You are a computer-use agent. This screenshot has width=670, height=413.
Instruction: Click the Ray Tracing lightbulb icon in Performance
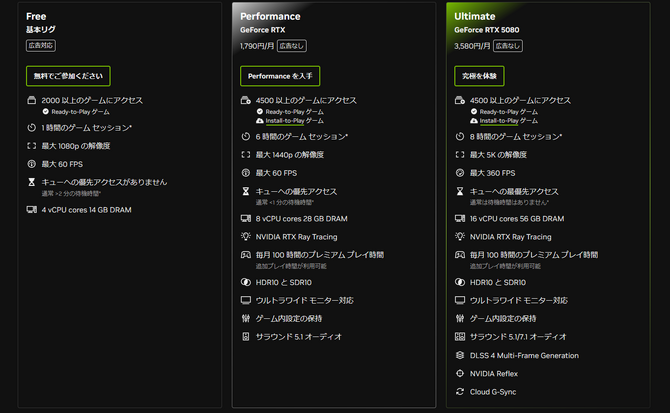[x=246, y=236]
